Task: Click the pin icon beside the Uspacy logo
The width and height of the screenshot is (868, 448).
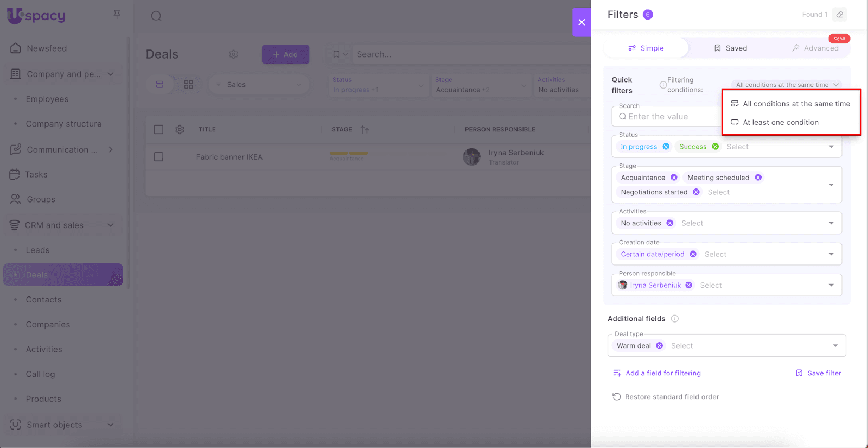Action: 117,15
